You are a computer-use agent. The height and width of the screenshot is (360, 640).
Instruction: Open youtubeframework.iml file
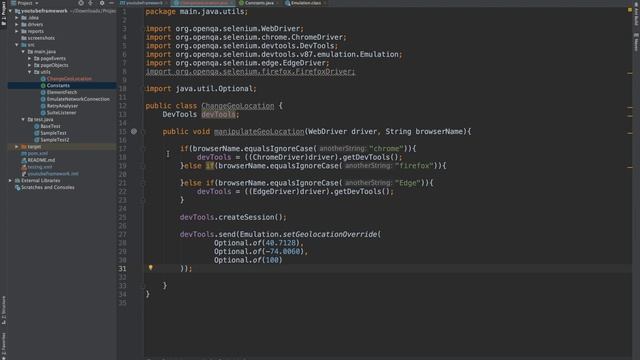click(53, 174)
